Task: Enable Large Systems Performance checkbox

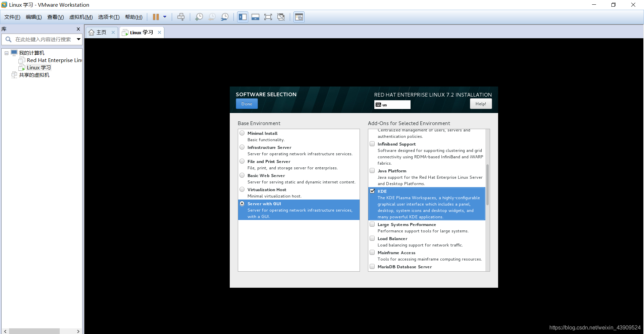Action: pyautogui.click(x=372, y=224)
